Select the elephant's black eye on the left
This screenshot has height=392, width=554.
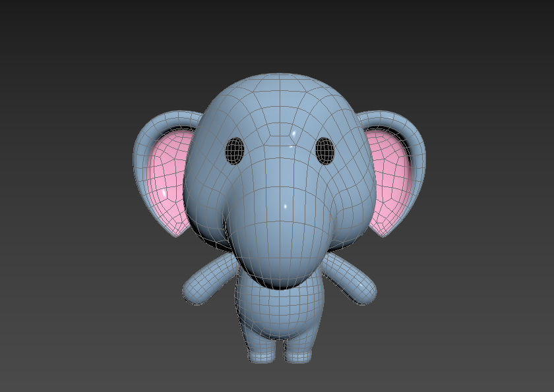pos(235,151)
